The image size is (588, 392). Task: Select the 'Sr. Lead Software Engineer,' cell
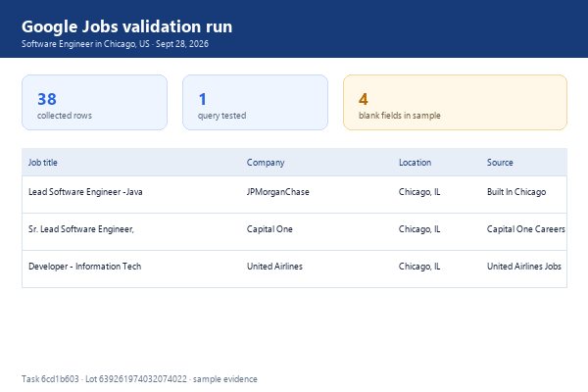pyautogui.click(x=81, y=229)
